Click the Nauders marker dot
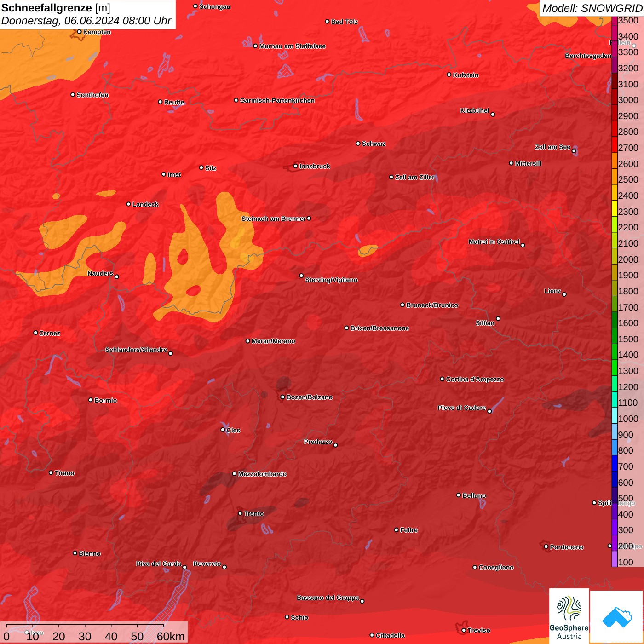This screenshot has height=644, width=644. click(117, 276)
